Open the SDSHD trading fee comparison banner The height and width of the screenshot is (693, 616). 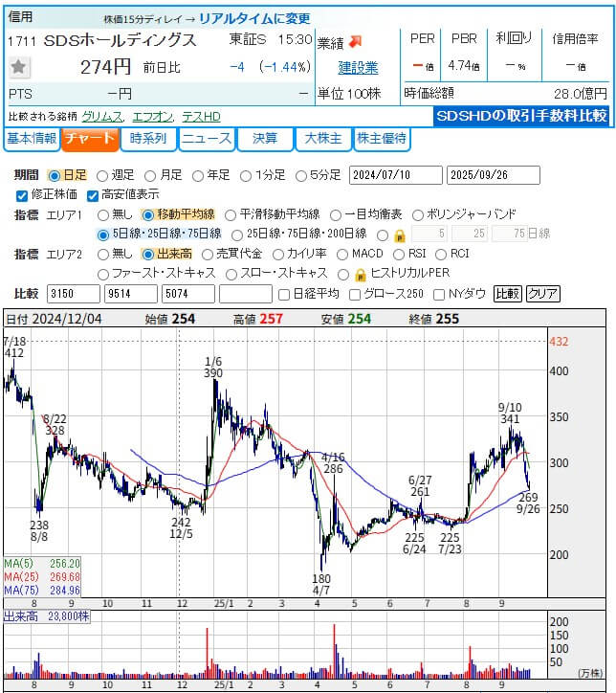(522, 115)
